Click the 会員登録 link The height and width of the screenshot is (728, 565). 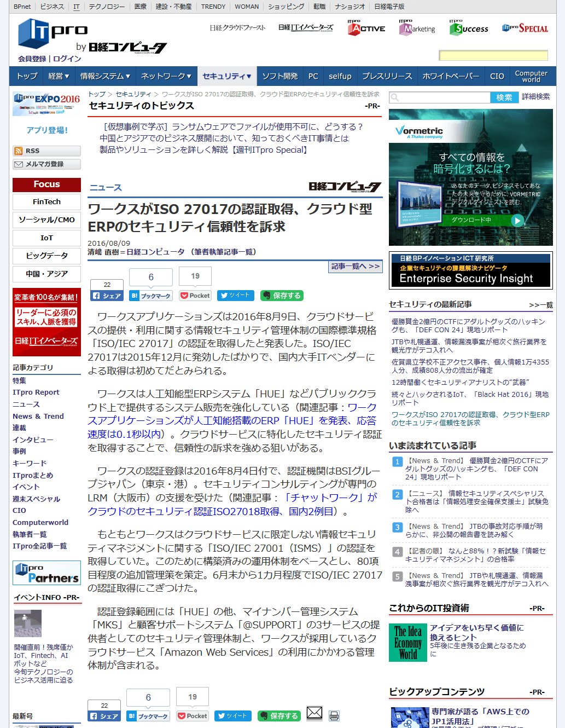(x=32, y=59)
